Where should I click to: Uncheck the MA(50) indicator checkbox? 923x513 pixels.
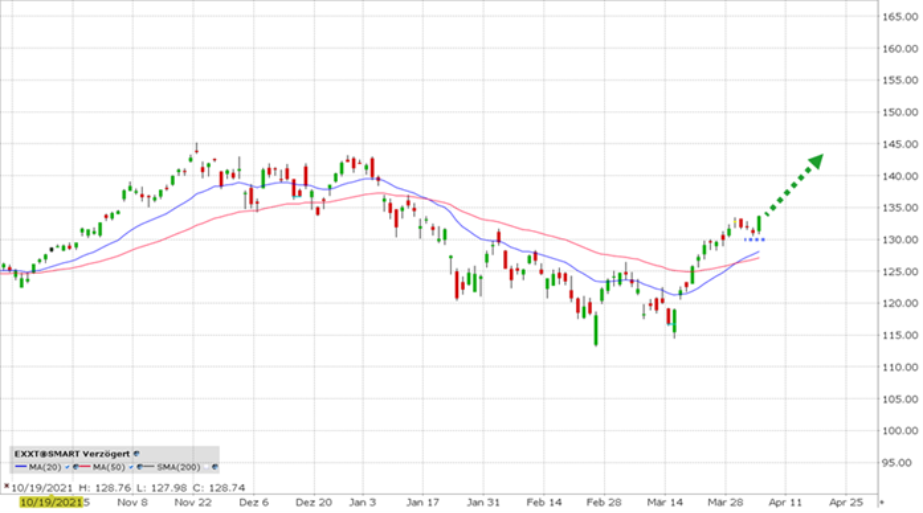point(131,467)
